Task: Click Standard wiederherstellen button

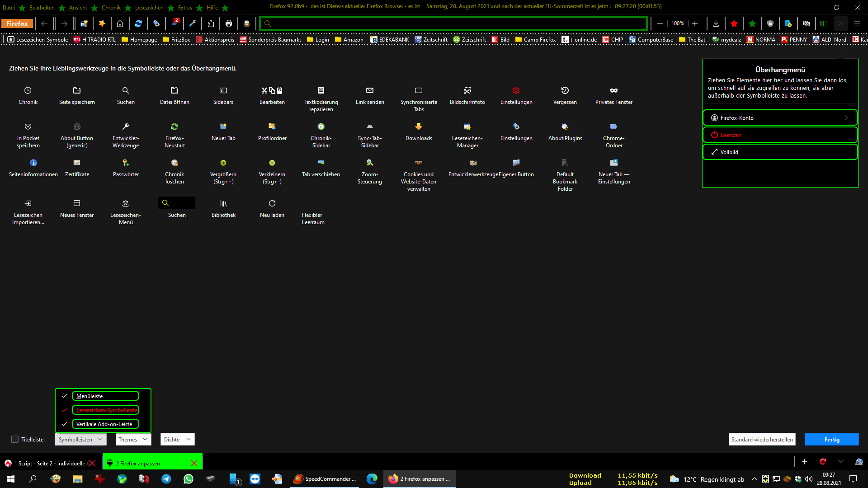Action: [x=762, y=439]
